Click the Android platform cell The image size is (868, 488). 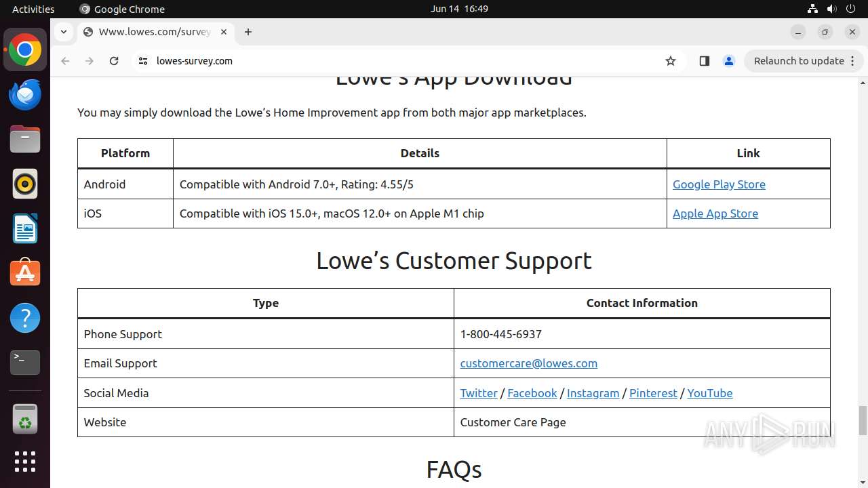(x=125, y=184)
